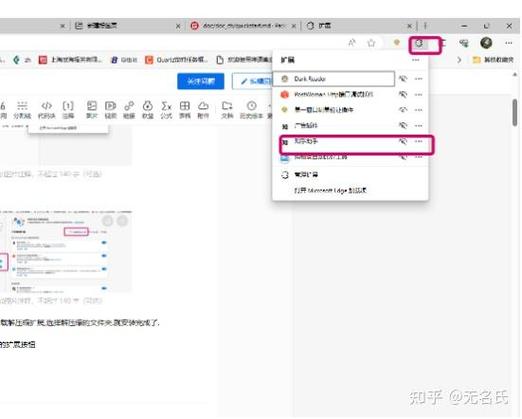Open the 上海 bookmark in favorites bar
Screen dimensions: 522x419
pyautogui.click(x=70, y=60)
